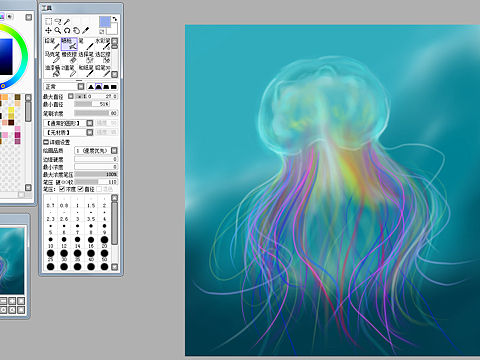Image resolution: width=480 pixels, height=360 pixels.
Task: Open the blend mode 正常 dropdown
Action: [x=64, y=87]
